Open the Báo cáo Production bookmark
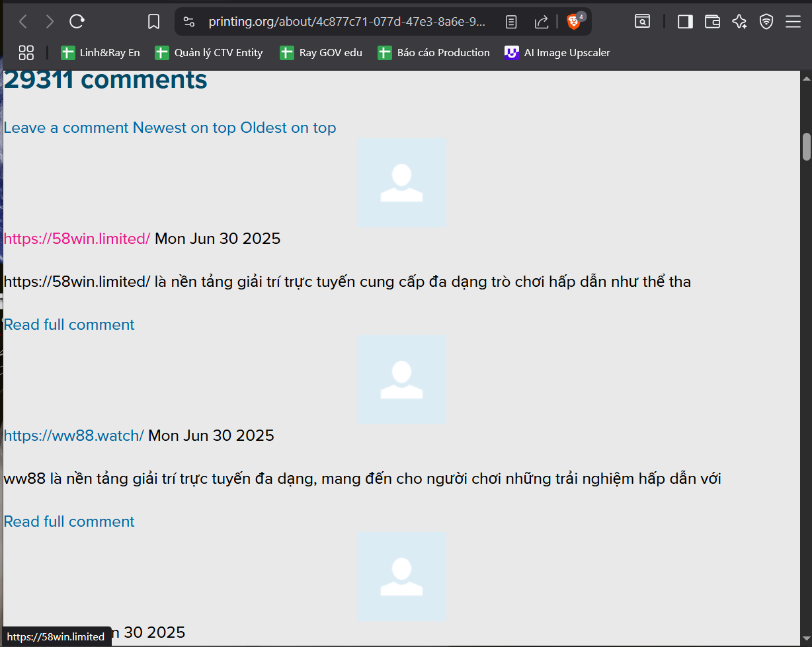This screenshot has height=647, width=812. [434, 53]
